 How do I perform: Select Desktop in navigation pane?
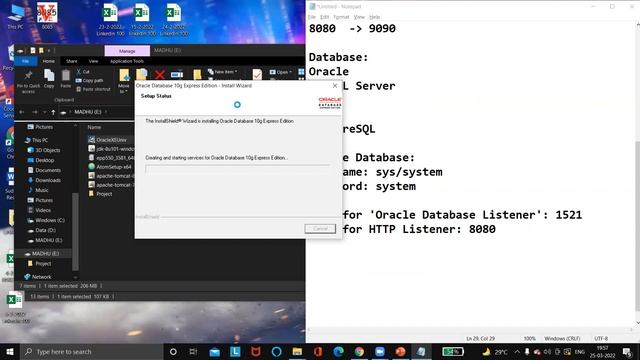click(44, 160)
